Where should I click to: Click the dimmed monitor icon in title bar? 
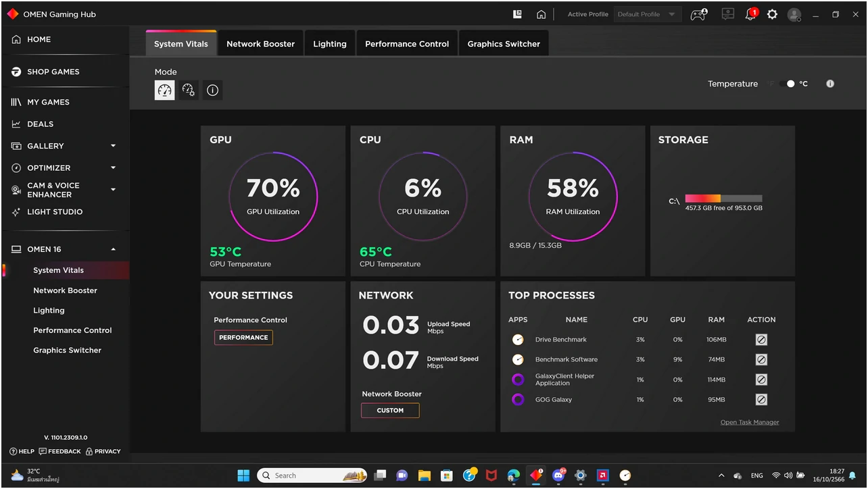pos(728,14)
